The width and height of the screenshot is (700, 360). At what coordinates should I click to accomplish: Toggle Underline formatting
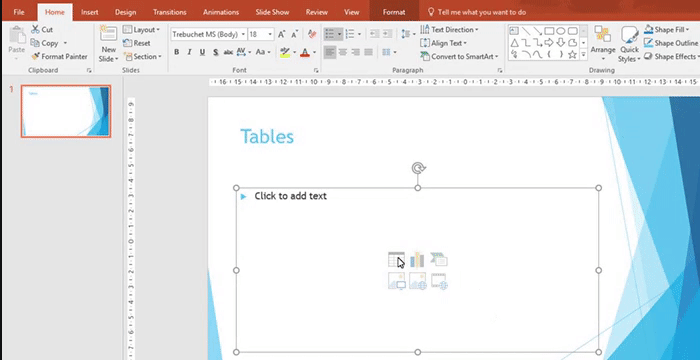(x=202, y=52)
